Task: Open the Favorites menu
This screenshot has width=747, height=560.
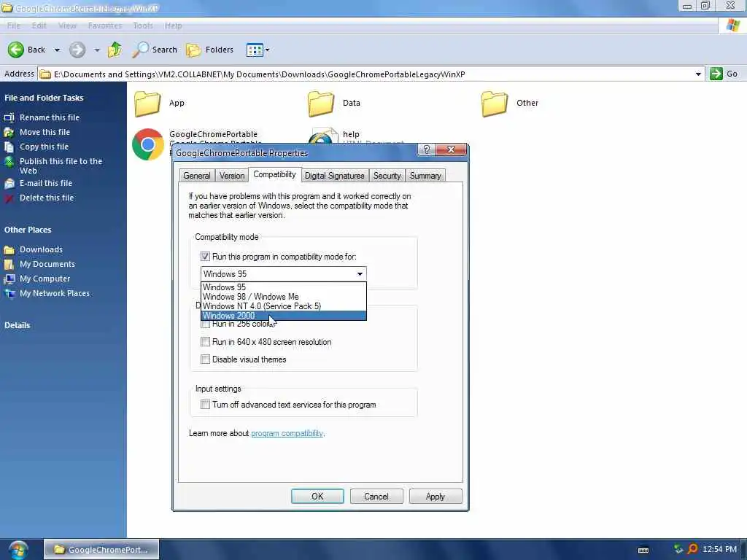Action: pos(105,26)
